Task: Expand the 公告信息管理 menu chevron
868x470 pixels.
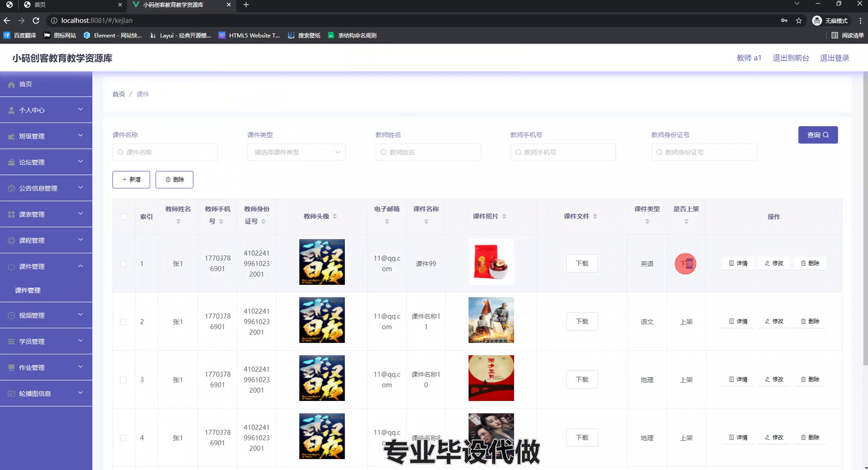Action: (x=80, y=188)
